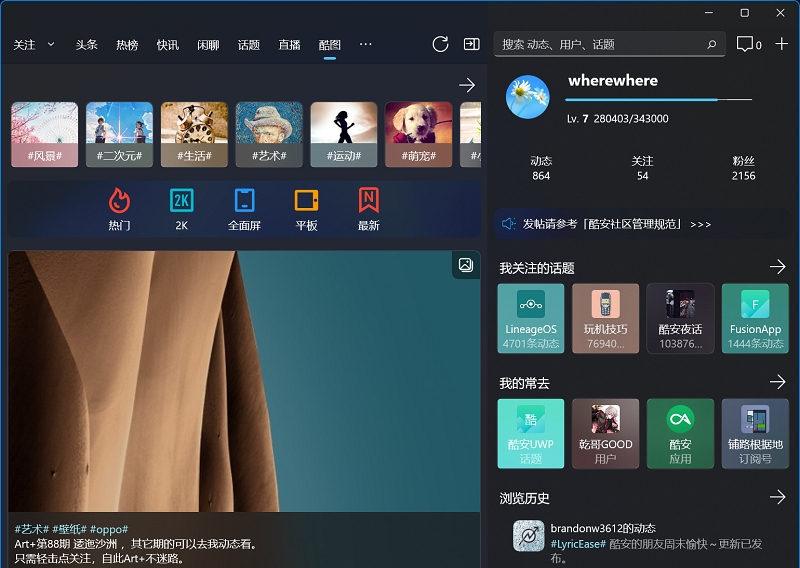This screenshot has height=568, width=800.
Task: Open the 酷安UWP frequently visited tile
Action: tap(531, 434)
